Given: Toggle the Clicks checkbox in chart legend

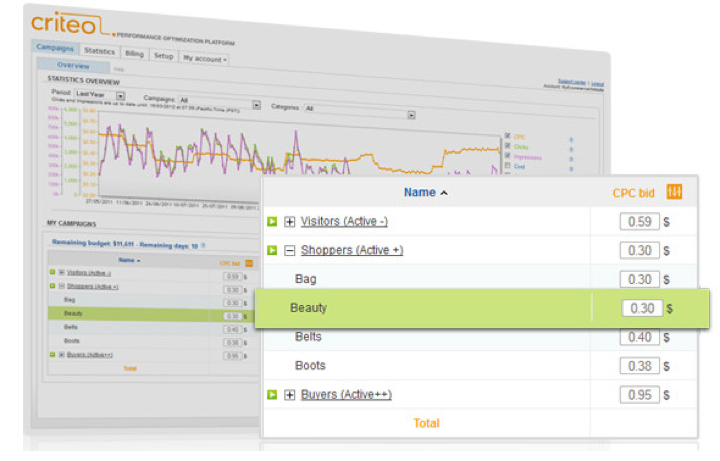Looking at the screenshot, I should (x=508, y=145).
